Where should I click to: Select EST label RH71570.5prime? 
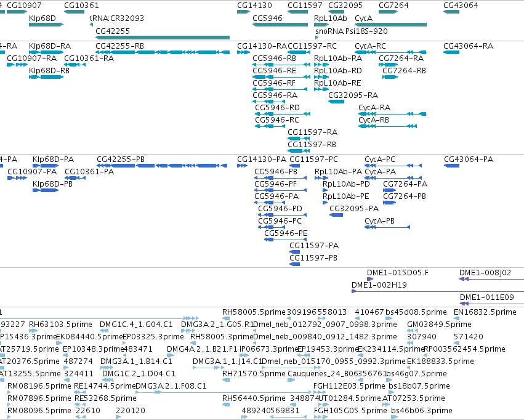(x=254, y=374)
